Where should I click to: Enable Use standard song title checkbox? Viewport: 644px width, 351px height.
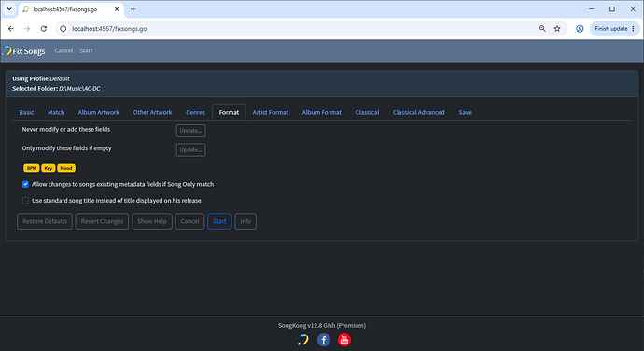pyautogui.click(x=25, y=201)
